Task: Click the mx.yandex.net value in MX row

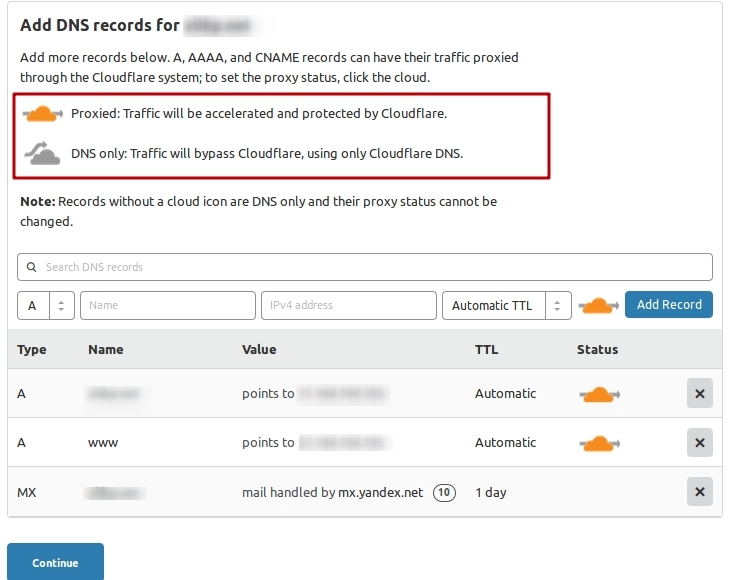Action: pyautogui.click(x=380, y=492)
